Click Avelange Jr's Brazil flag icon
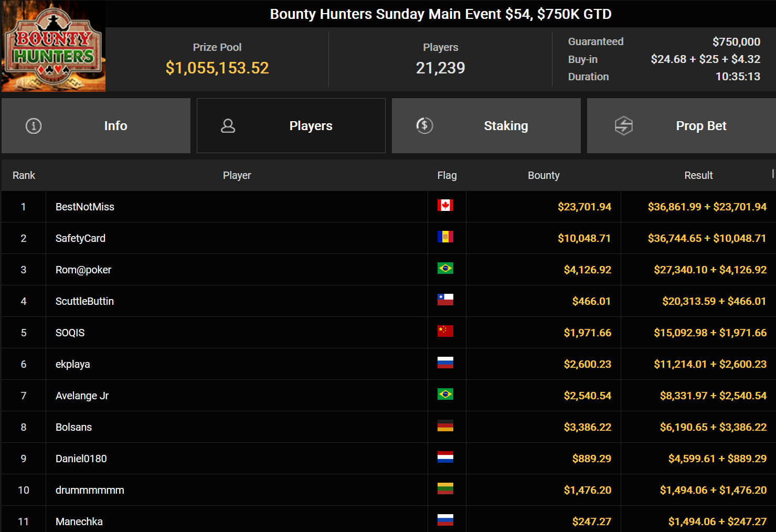Screen dimensions: 776x532 (x=445, y=394)
